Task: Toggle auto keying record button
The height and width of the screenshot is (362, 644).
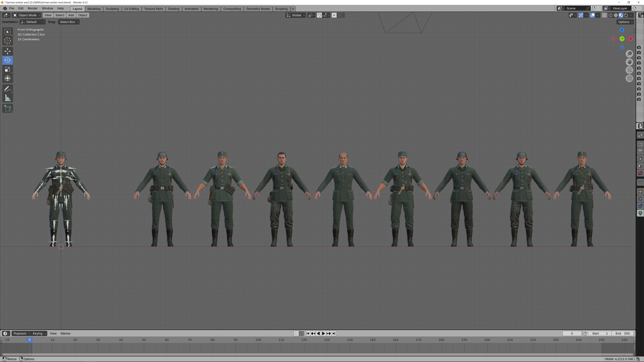Action: [x=296, y=333]
